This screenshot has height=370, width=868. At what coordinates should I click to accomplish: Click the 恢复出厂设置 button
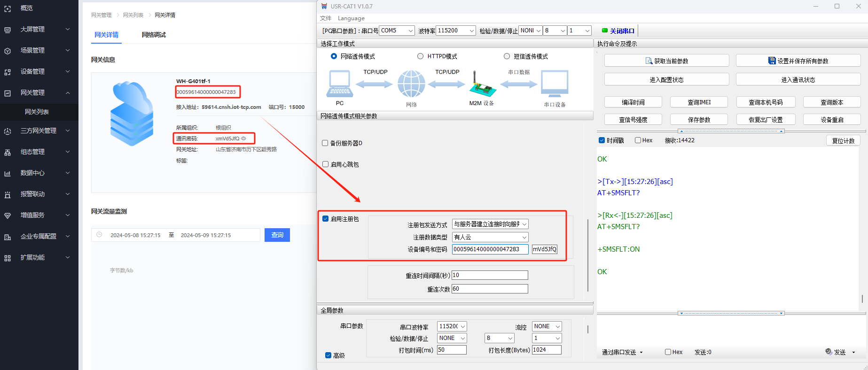tap(766, 119)
